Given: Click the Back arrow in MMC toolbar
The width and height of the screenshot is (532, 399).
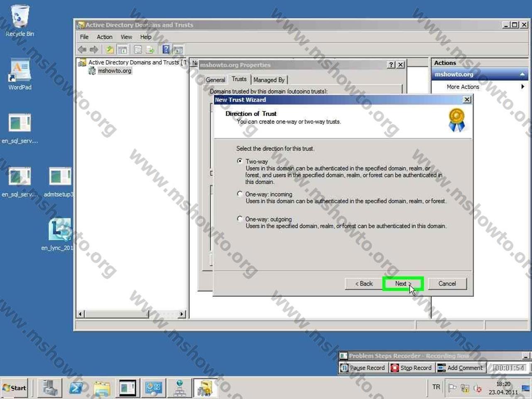Looking at the screenshot, I should 82,50.
